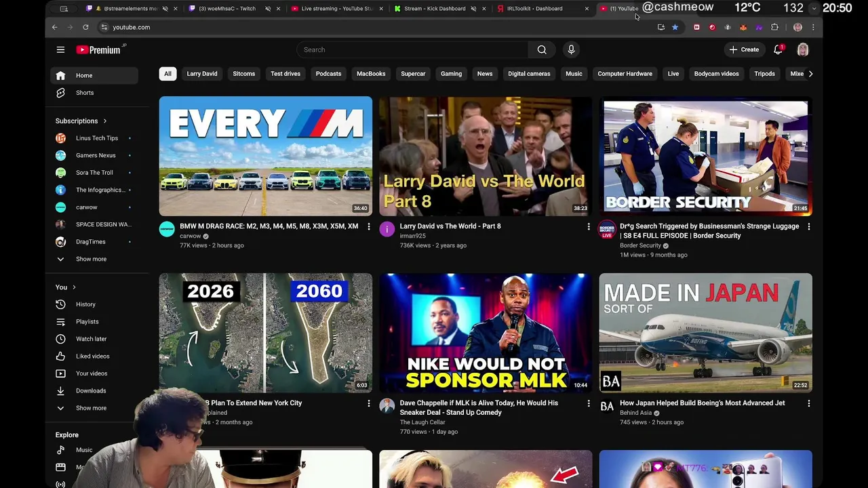Open the Chrome three-dot menu
This screenshot has height=488, width=868.
(813, 27)
